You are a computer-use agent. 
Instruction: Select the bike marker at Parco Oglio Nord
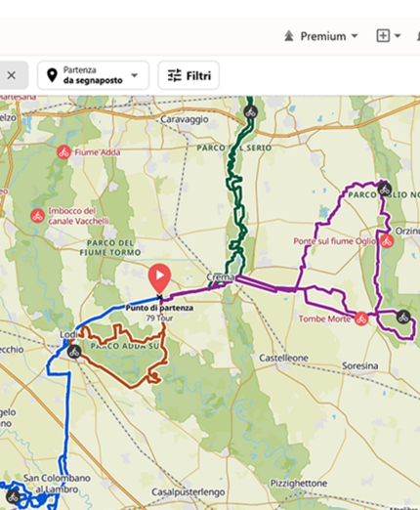pos(385,189)
